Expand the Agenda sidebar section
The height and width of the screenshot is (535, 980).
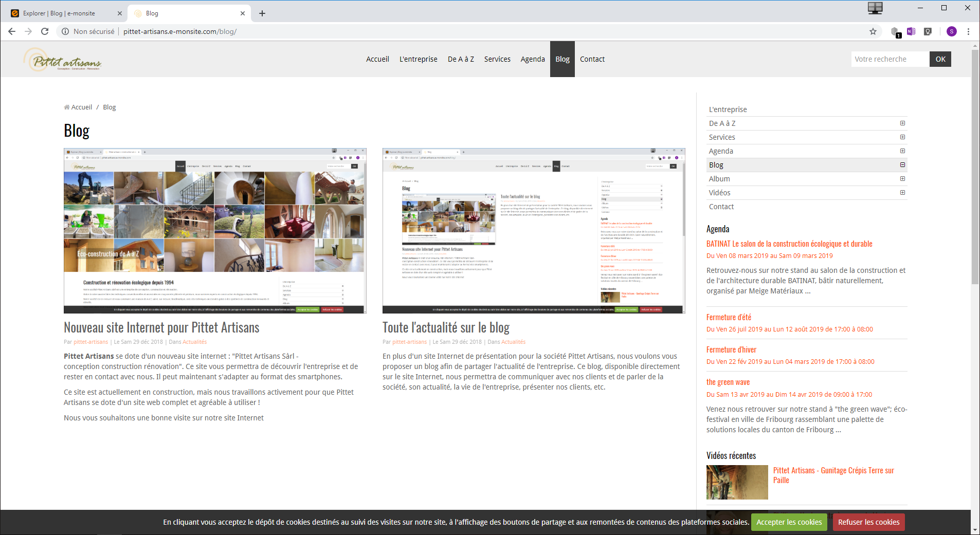click(x=902, y=151)
